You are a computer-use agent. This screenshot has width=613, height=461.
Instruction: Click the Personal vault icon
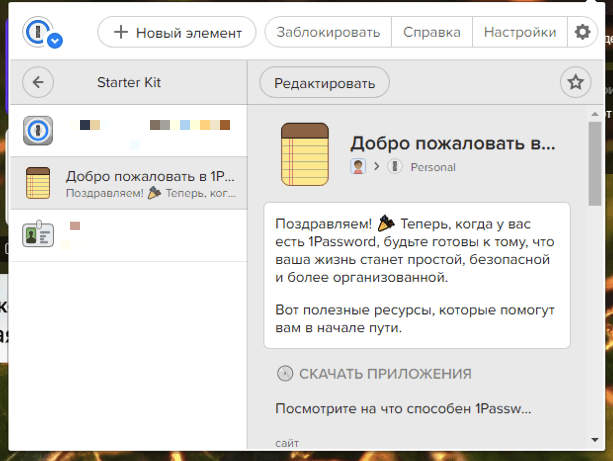tap(395, 167)
